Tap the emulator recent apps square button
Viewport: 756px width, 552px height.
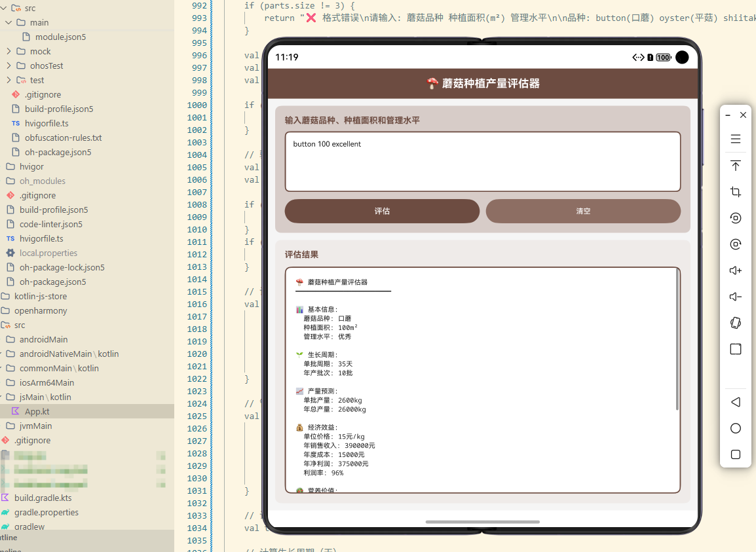(735, 454)
